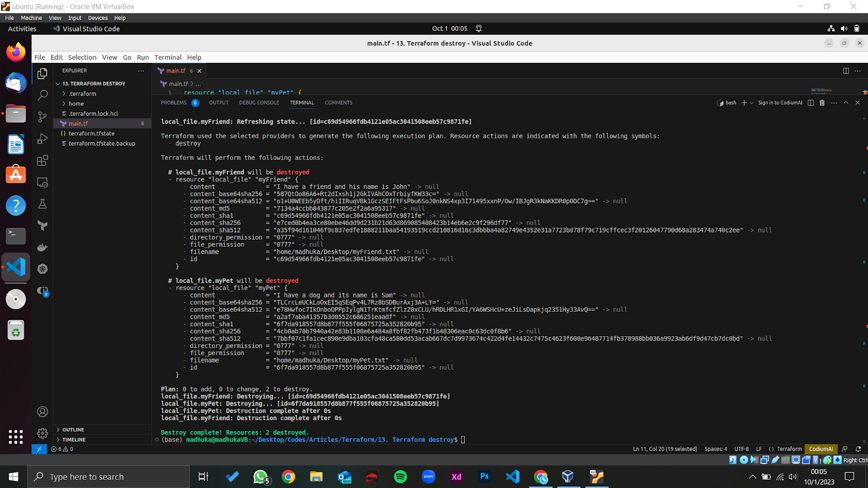This screenshot has height=488, width=868.
Task: Open the Terraform extension view
Action: 42,226
